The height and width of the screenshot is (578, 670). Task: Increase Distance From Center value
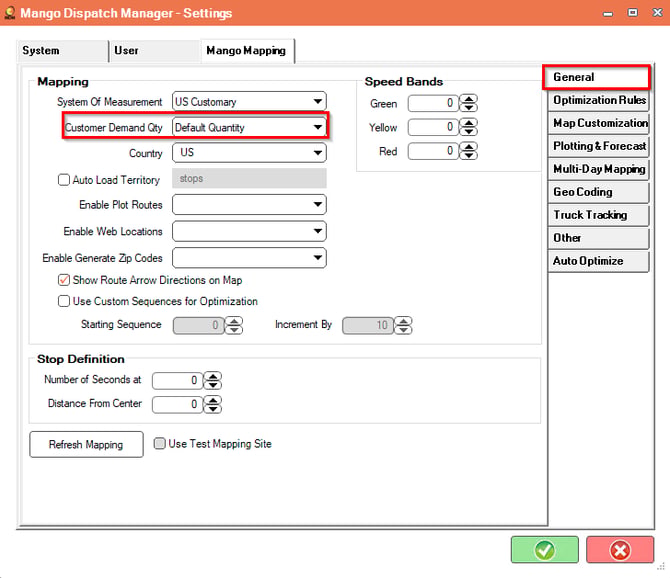(213, 400)
